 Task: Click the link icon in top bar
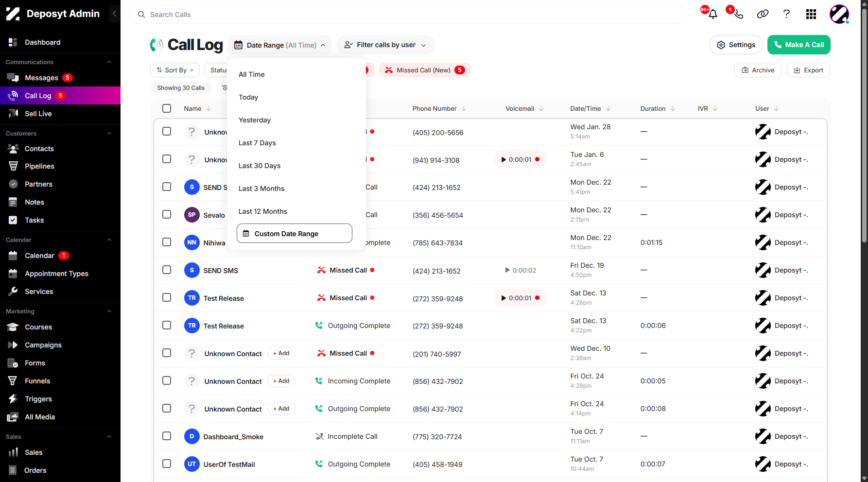[x=763, y=14]
